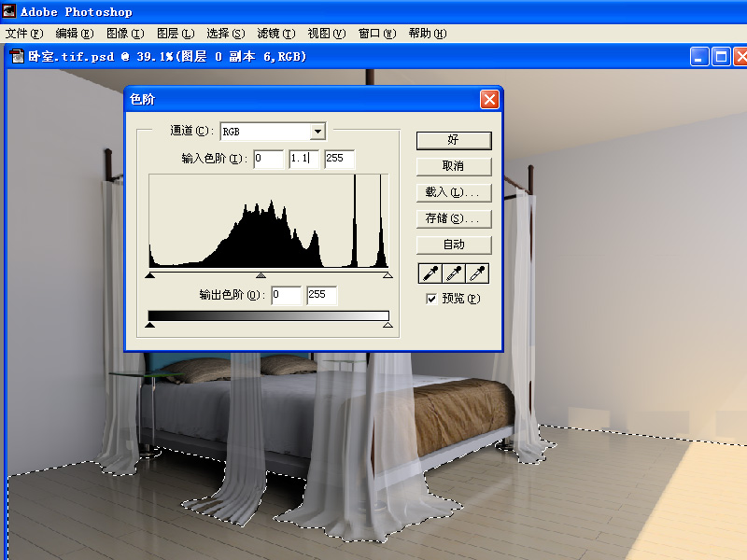Click the 取消 cancel button
The width and height of the screenshot is (747, 560).
click(454, 166)
